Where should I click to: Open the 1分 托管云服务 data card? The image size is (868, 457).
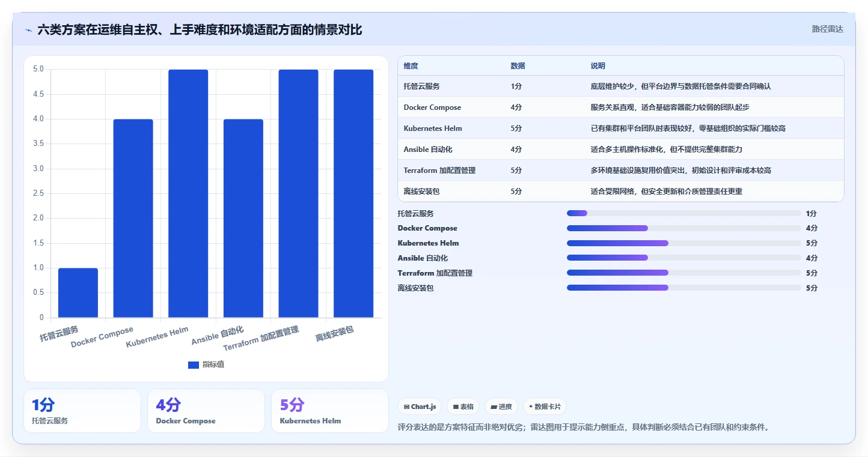point(82,411)
